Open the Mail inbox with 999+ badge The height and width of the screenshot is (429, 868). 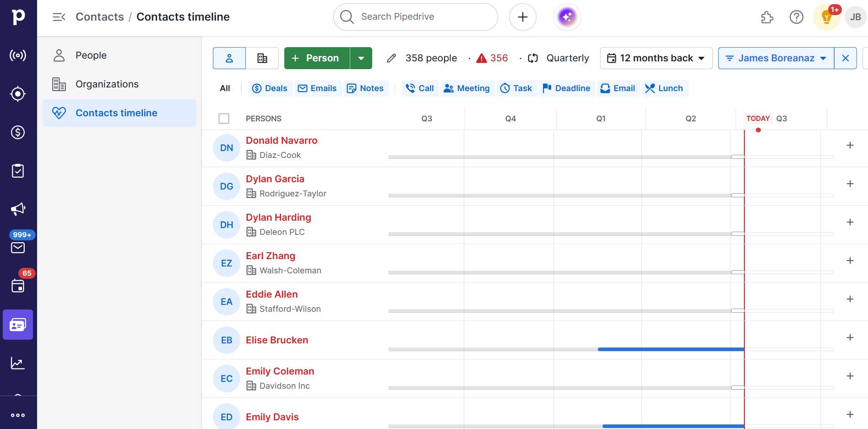[x=18, y=247]
